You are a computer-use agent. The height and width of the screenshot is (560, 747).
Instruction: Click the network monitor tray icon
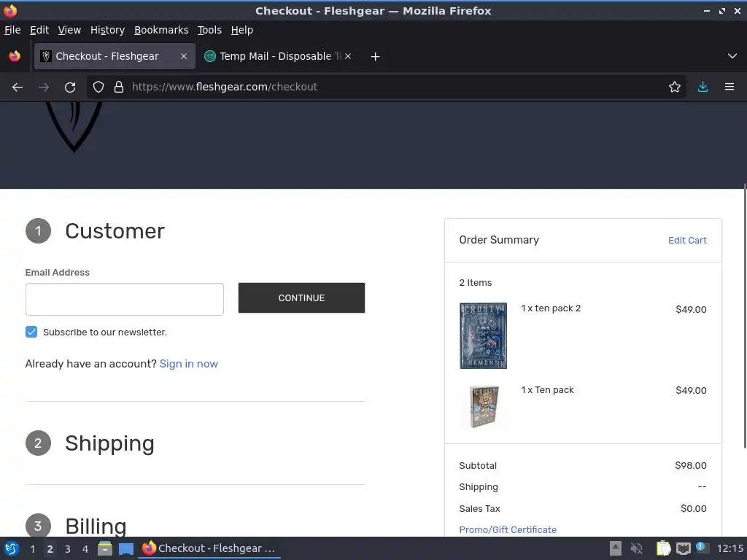point(683,548)
